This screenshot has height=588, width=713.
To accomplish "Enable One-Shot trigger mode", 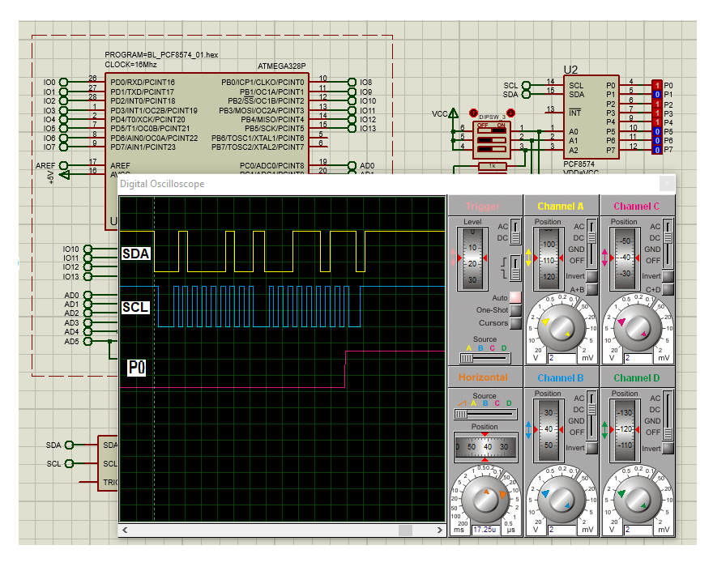I will coord(515,310).
